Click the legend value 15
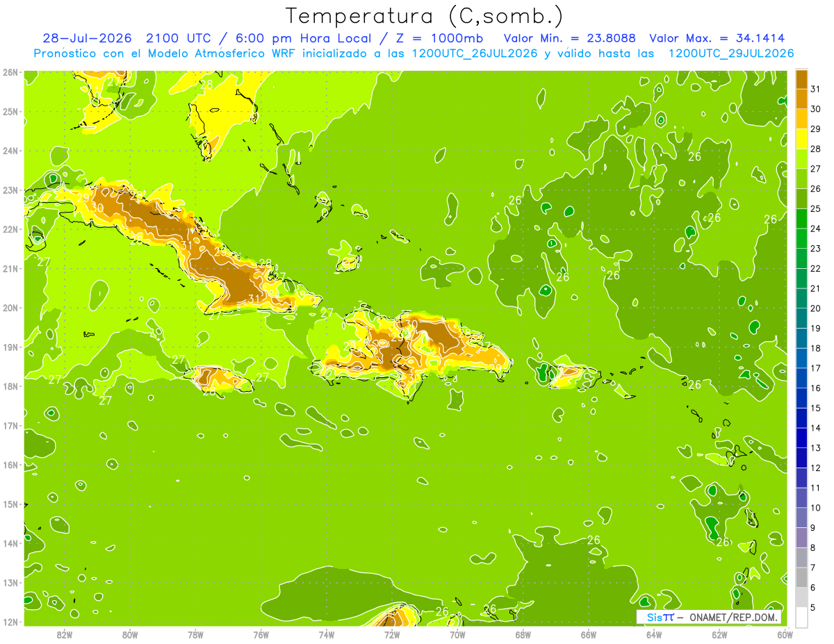Screen dimensions: 834x644 coord(815,408)
